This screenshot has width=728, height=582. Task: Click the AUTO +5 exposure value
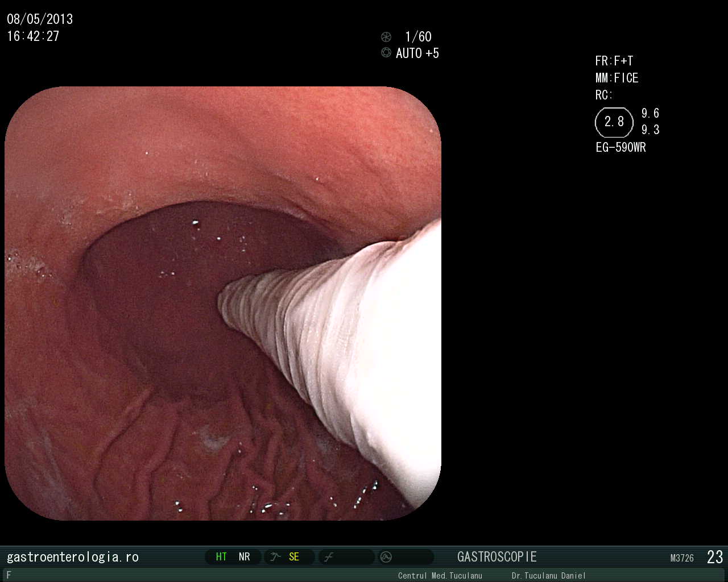[417, 53]
